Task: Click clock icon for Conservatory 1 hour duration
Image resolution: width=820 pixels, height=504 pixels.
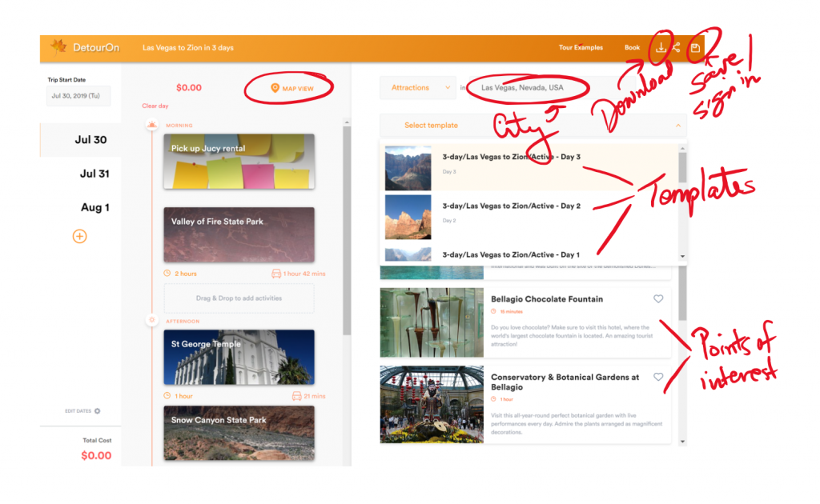Action: coord(493,399)
